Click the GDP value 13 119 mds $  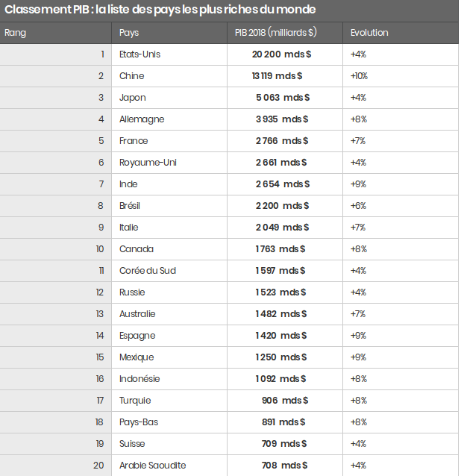(x=277, y=76)
